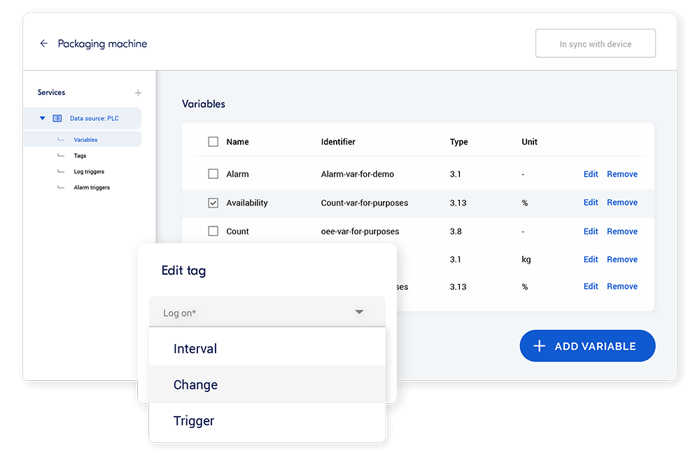Click the In sync with device button
Image resolution: width=700 pixels, height=453 pixels.
click(x=595, y=44)
